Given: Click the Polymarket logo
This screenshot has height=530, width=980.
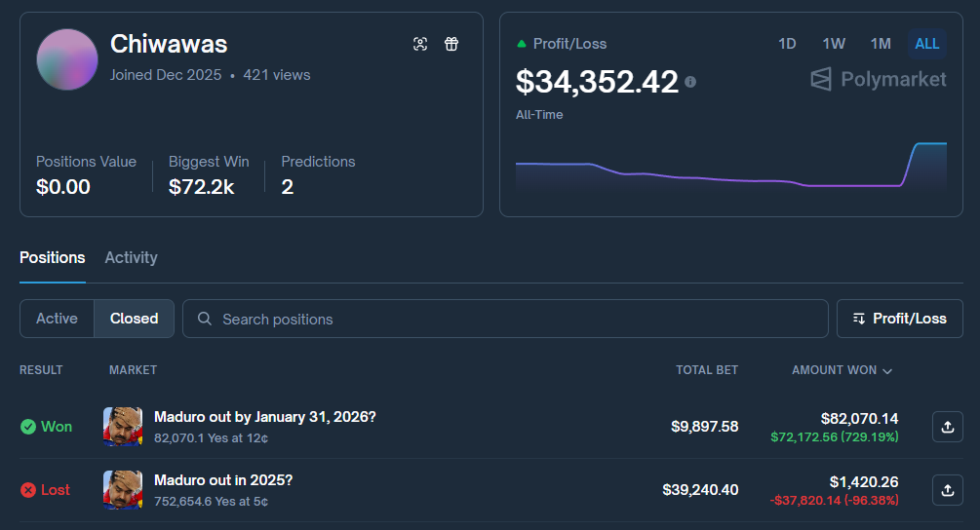Looking at the screenshot, I should click(x=879, y=79).
